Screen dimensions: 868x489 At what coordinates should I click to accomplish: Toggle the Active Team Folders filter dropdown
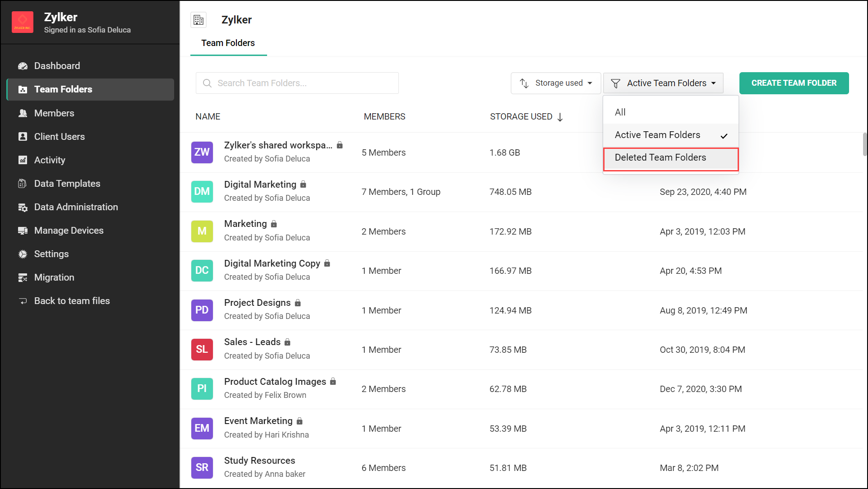(663, 83)
